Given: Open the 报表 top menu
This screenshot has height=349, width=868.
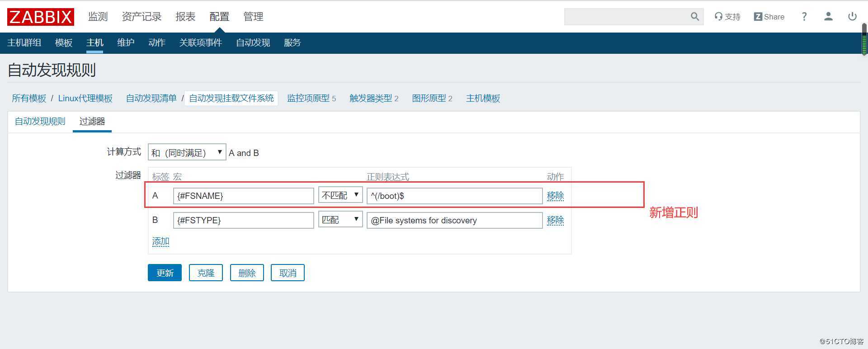Looking at the screenshot, I should coord(185,17).
